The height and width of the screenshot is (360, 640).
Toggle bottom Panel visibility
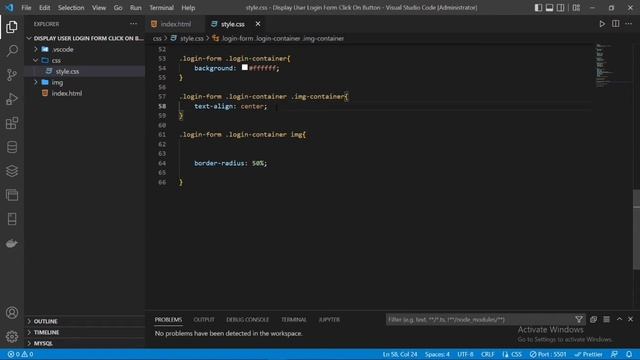549,8
